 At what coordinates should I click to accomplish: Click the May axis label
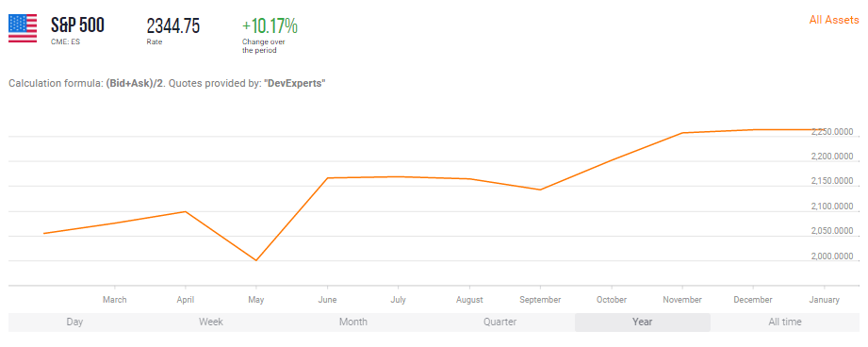(x=255, y=300)
